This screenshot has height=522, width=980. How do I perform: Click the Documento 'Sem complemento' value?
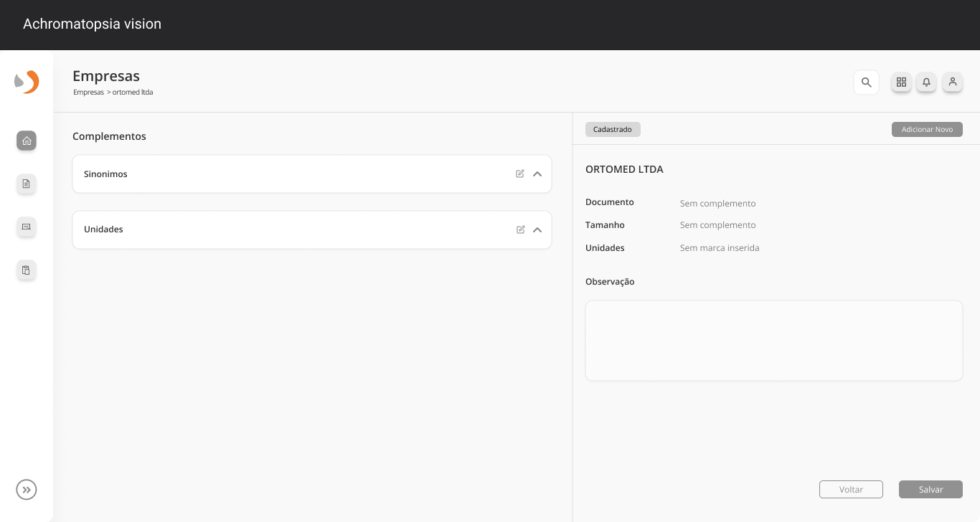(718, 204)
